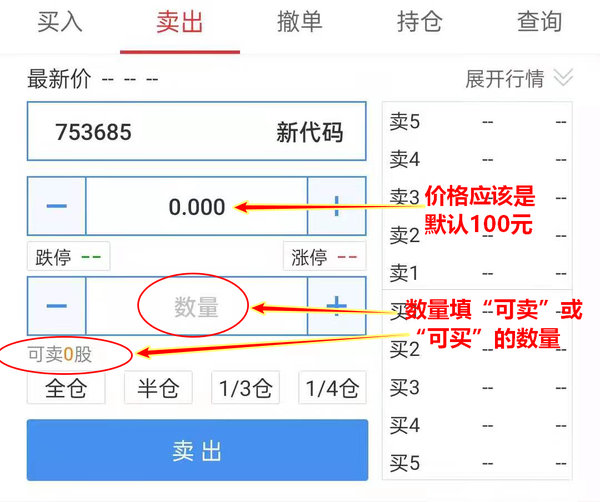Click the 最新价 label
The width and height of the screenshot is (600, 502).
click(59, 79)
